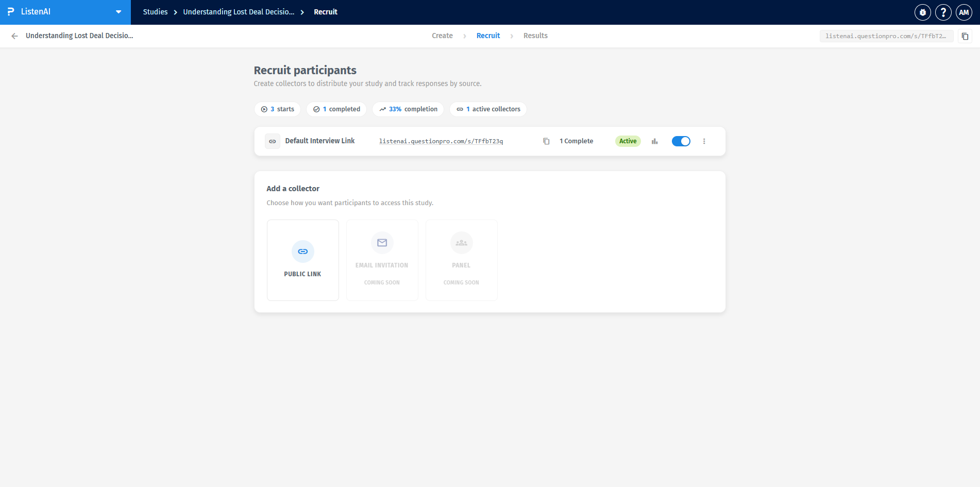
Task: Click the Email Invitation collector card
Action: pos(382,260)
